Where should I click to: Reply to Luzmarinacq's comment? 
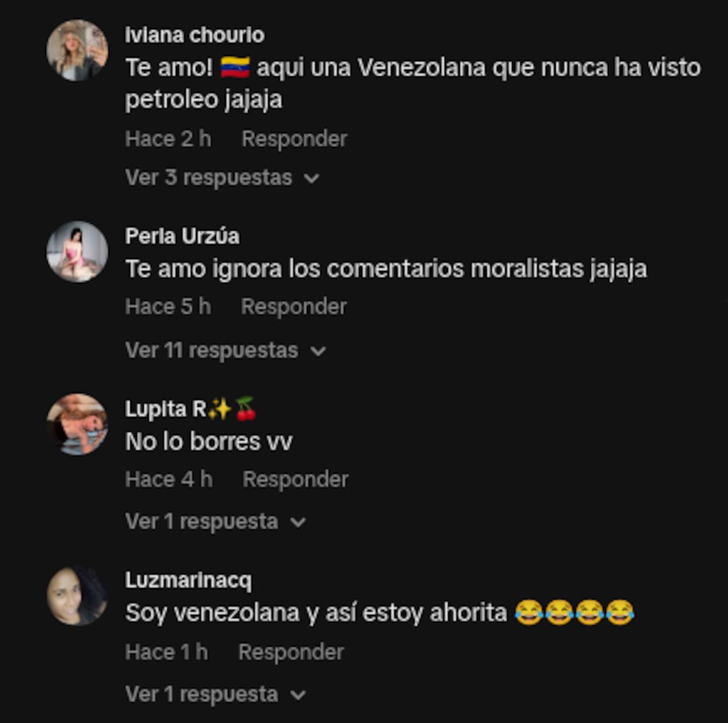click(291, 653)
